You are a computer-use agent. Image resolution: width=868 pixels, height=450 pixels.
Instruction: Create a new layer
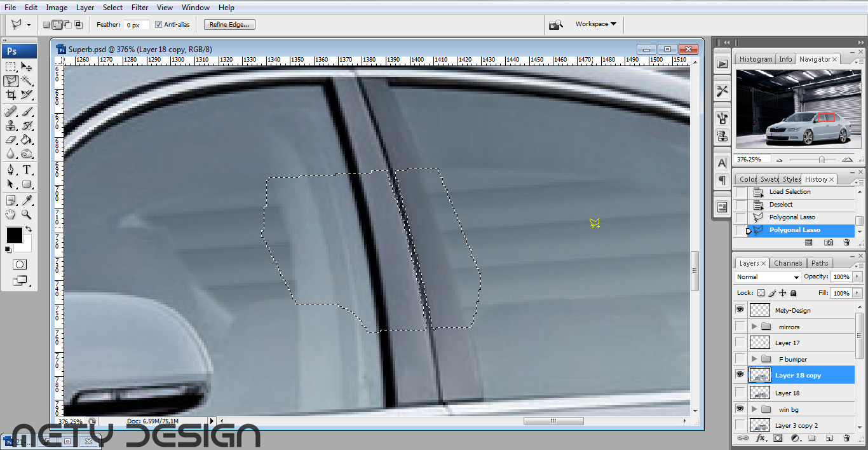click(829, 438)
